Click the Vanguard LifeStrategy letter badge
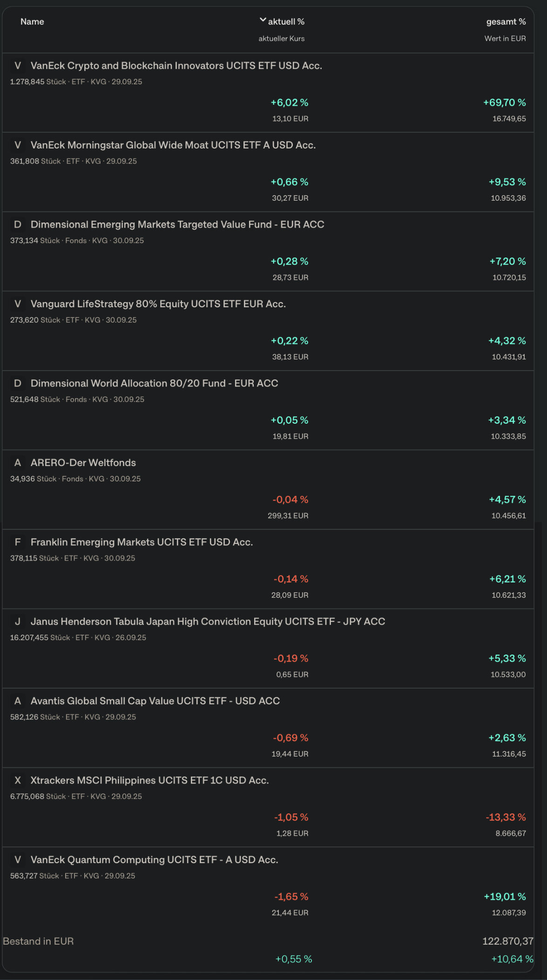547x980 pixels. (18, 304)
